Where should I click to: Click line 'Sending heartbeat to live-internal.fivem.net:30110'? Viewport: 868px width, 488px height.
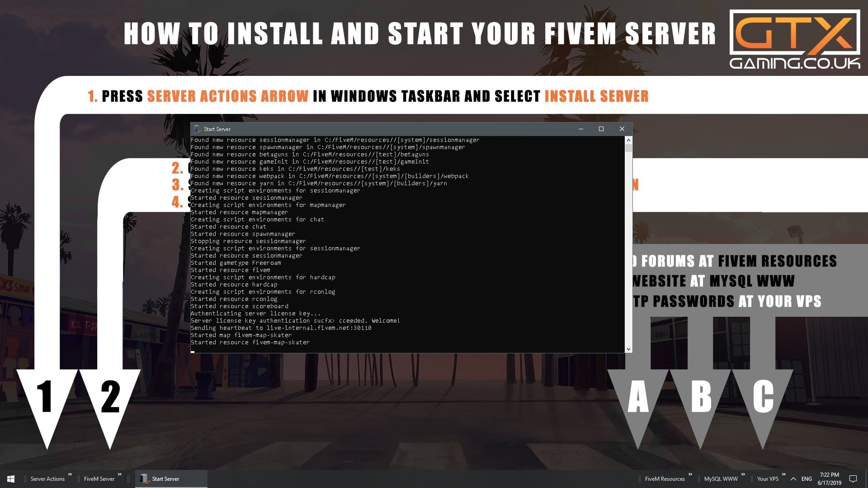coord(281,328)
